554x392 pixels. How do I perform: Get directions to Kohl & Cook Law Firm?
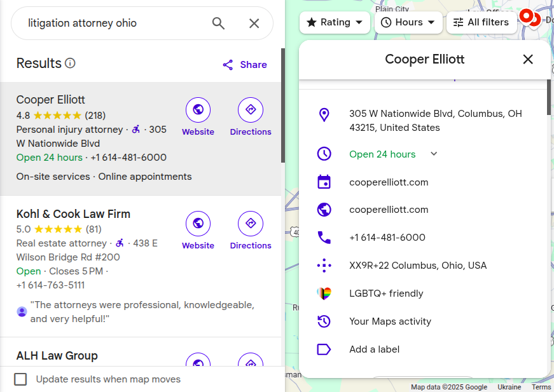tap(251, 224)
